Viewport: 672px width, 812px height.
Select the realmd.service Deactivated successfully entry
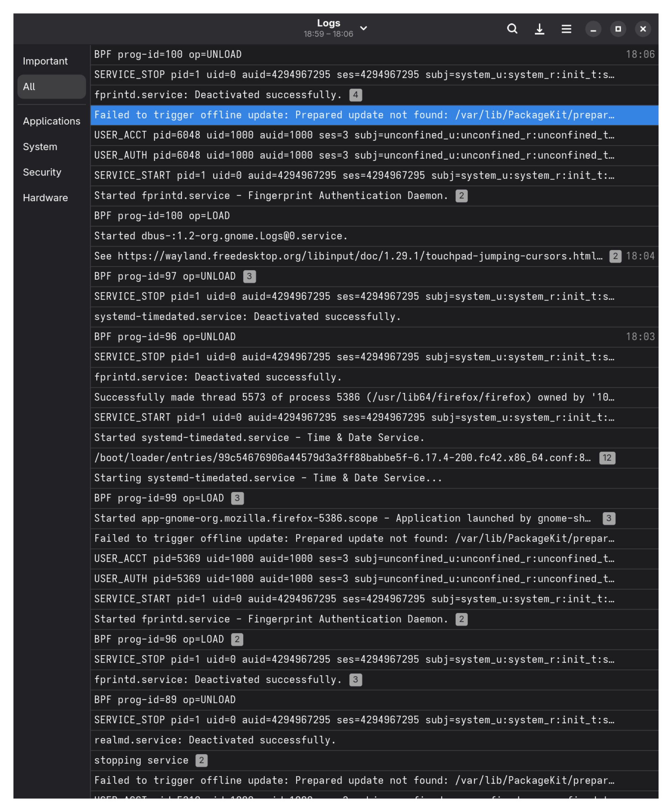pyautogui.click(x=374, y=740)
